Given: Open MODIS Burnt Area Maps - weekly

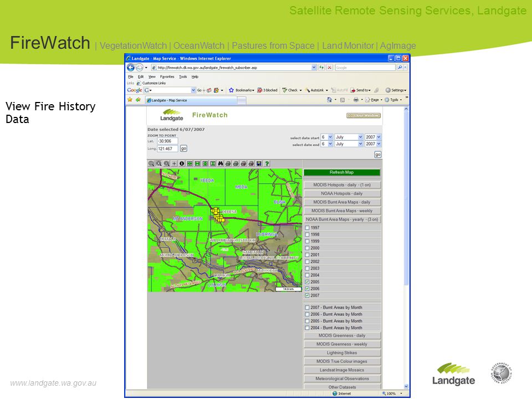Looking at the screenshot, I should point(342,211).
